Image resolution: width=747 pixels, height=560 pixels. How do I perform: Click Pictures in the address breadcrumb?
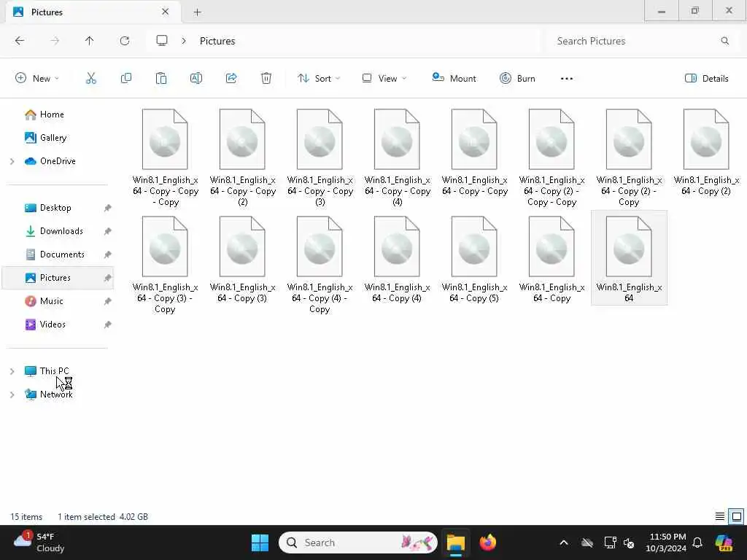coord(217,41)
